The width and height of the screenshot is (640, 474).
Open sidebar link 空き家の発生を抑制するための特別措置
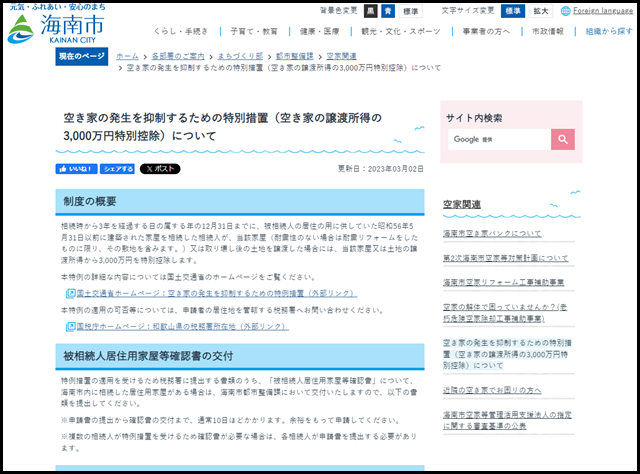click(x=507, y=354)
